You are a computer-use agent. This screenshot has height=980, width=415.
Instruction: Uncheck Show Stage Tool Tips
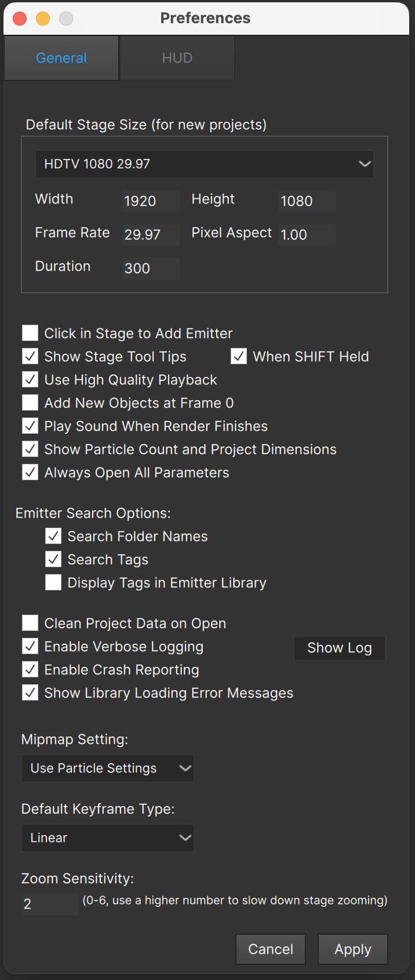click(x=30, y=356)
